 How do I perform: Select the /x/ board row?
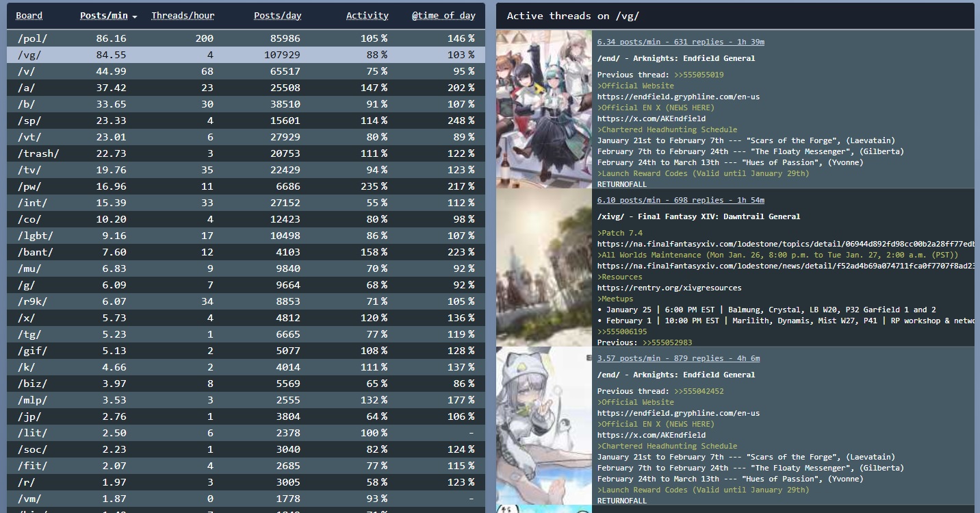[x=246, y=318]
